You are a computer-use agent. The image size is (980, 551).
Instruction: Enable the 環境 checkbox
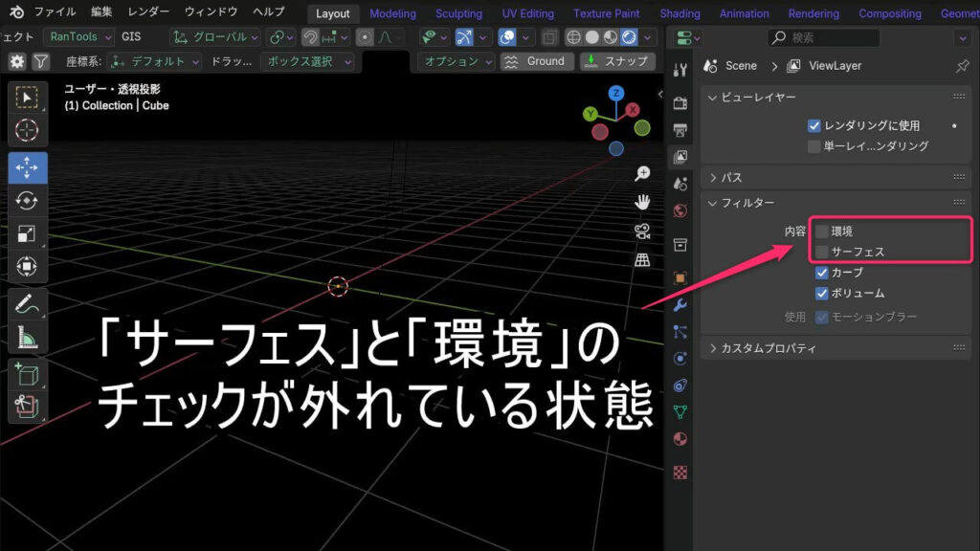(822, 231)
